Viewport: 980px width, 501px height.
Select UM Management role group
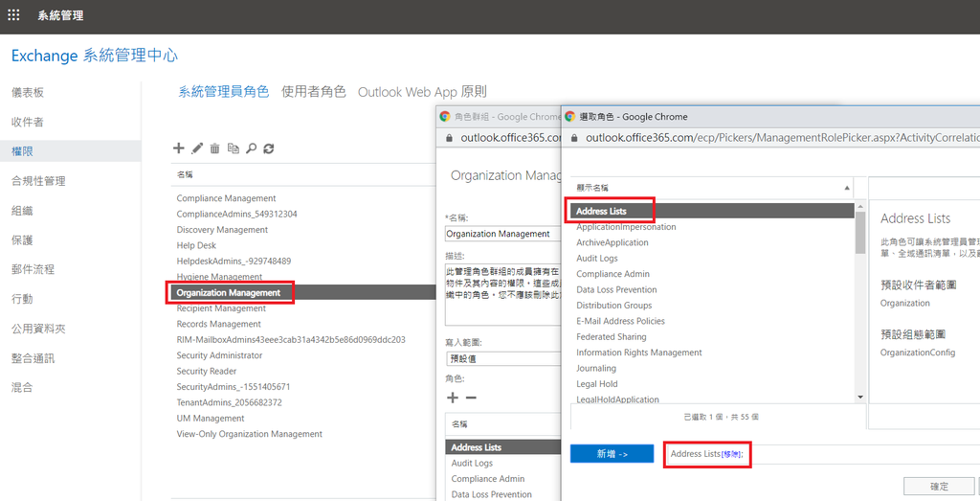(x=211, y=418)
